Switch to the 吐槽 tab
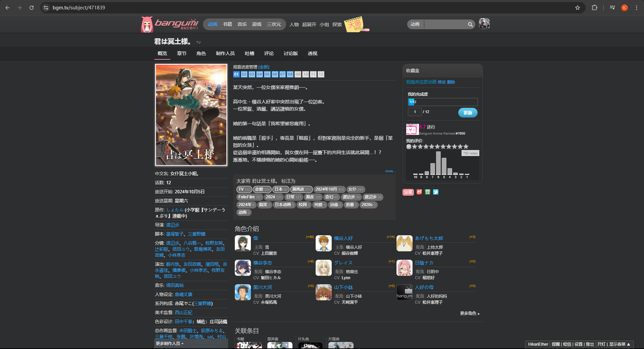644x349 pixels. click(250, 53)
